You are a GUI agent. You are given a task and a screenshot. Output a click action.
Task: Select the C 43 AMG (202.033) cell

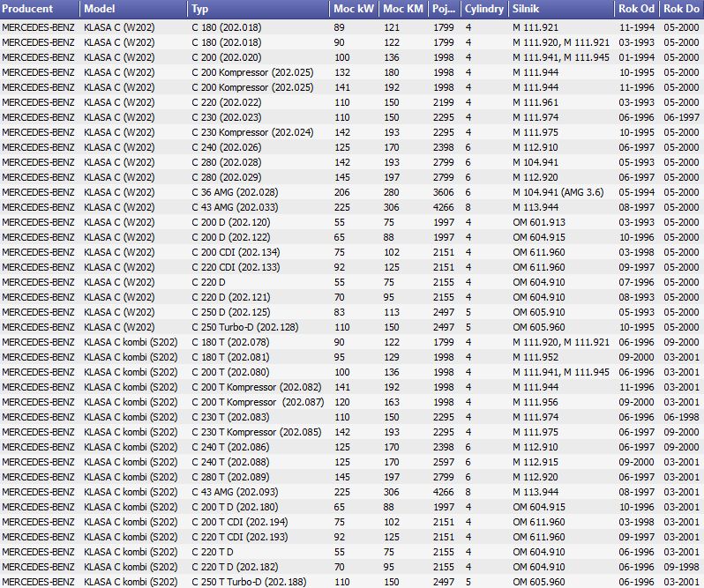pos(235,207)
